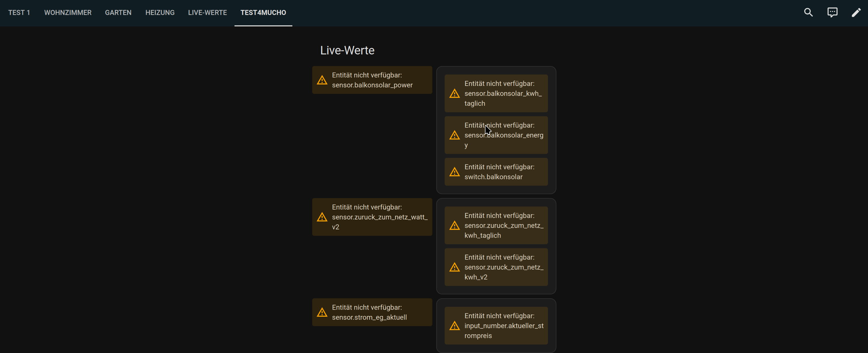Click the pencil edit dashboard icon
Image resolution: width=868 pixels, height=353 pixels.
coord(856,12)
